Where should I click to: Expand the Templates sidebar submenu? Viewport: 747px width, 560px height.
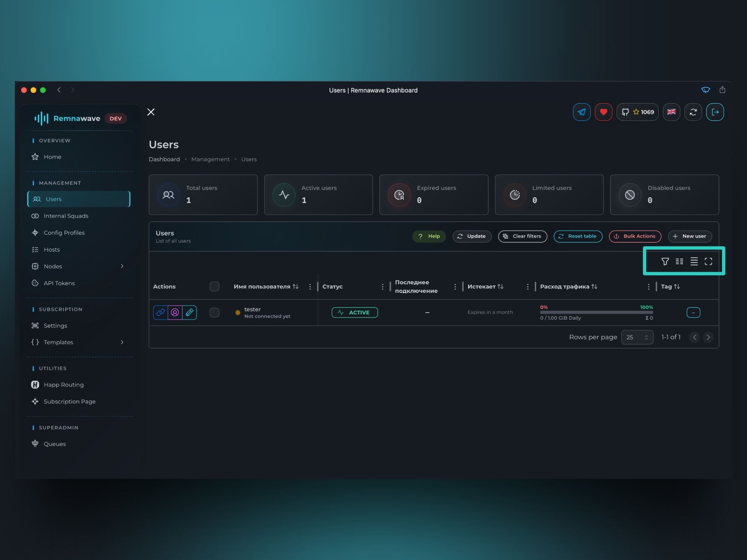pyautogui.click(x=122, y=342)
